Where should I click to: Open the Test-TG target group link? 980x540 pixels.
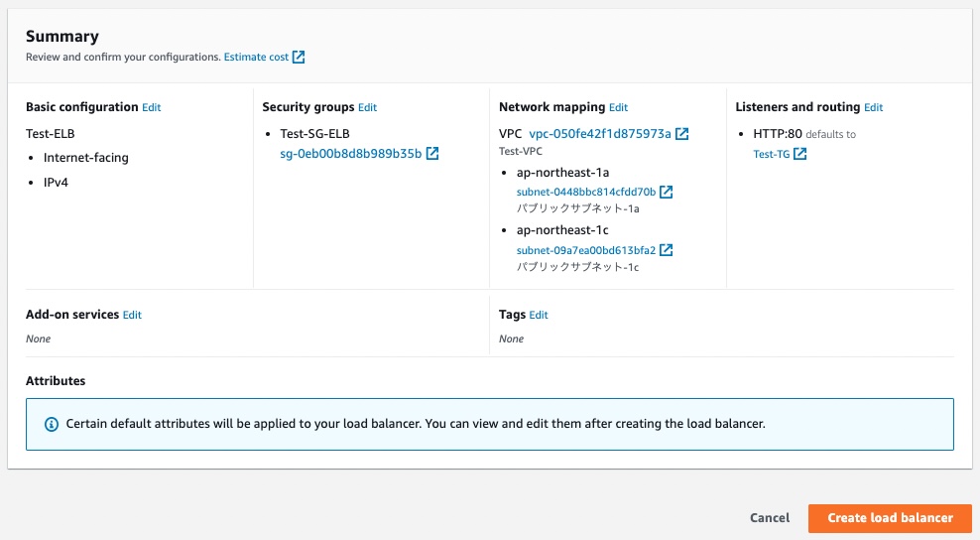click(772, 154)
